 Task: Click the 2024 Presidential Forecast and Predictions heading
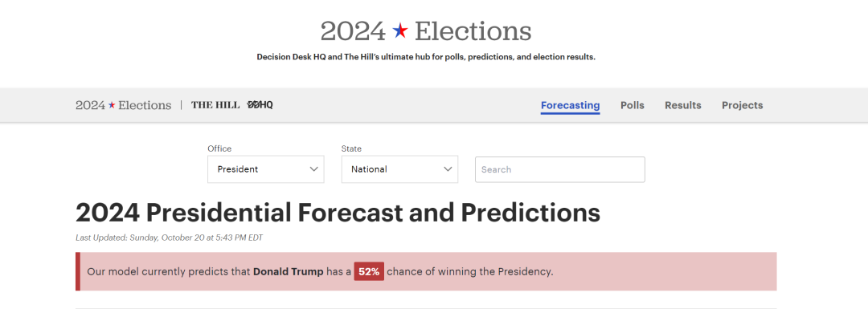(338, 213)
